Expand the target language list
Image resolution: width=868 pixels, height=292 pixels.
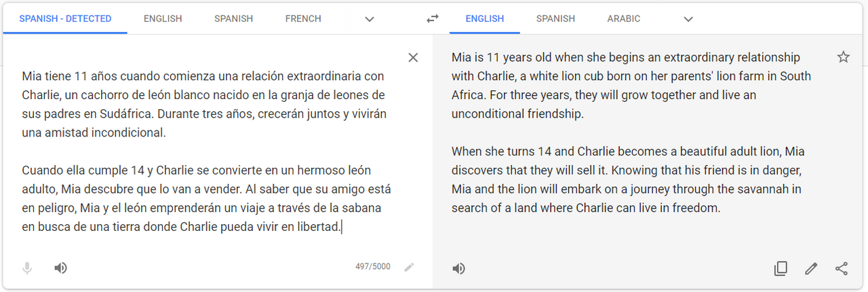tap(688, 19)
